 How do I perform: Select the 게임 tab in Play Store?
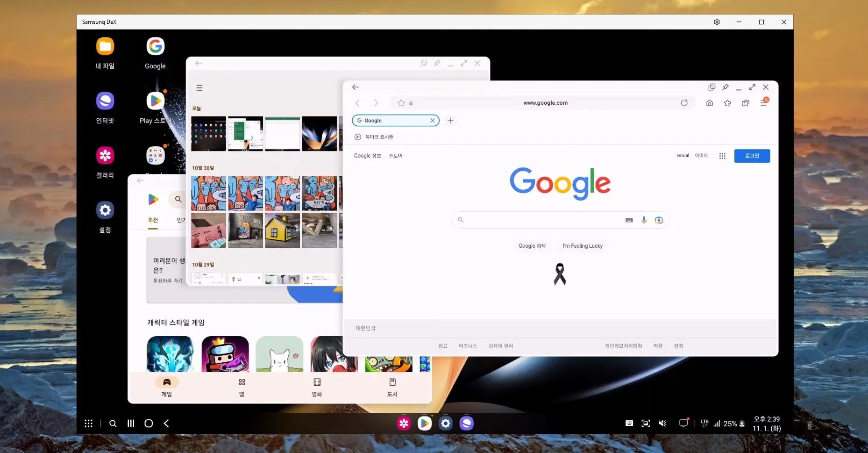167,388
